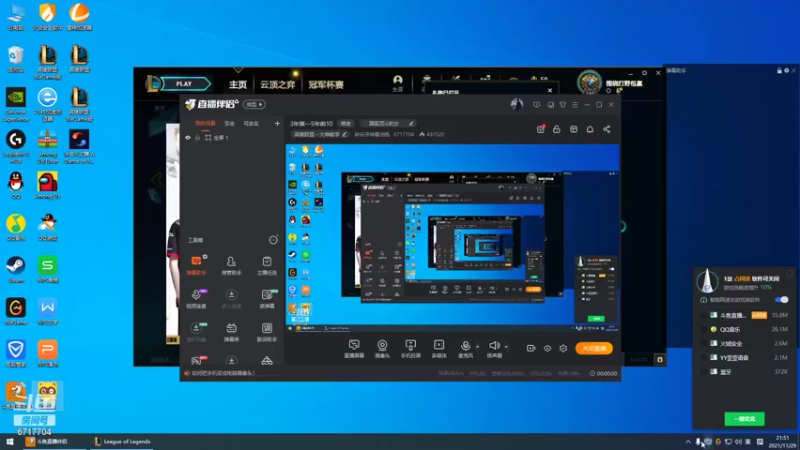This screenshot has width=800, height=450.
Task: Open the tip link at the companion window bottom
Action: (x=219, y=373)
